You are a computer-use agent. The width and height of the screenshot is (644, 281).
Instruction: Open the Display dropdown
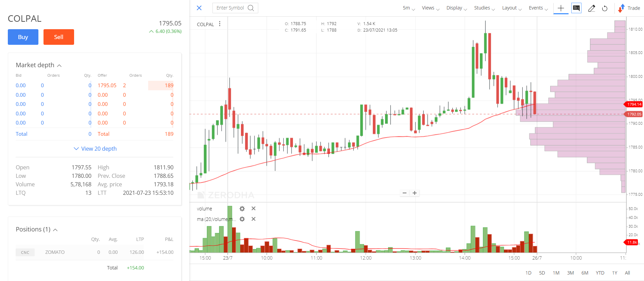coord(457,8)
